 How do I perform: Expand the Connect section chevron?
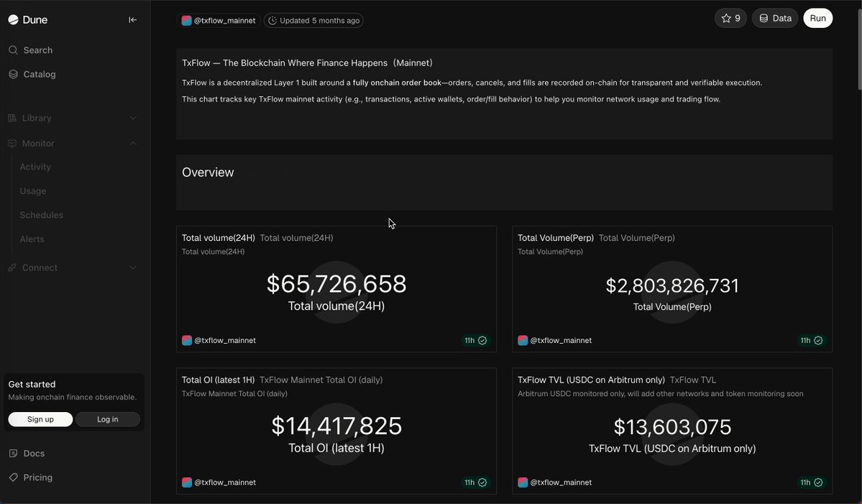pos(132,267)
